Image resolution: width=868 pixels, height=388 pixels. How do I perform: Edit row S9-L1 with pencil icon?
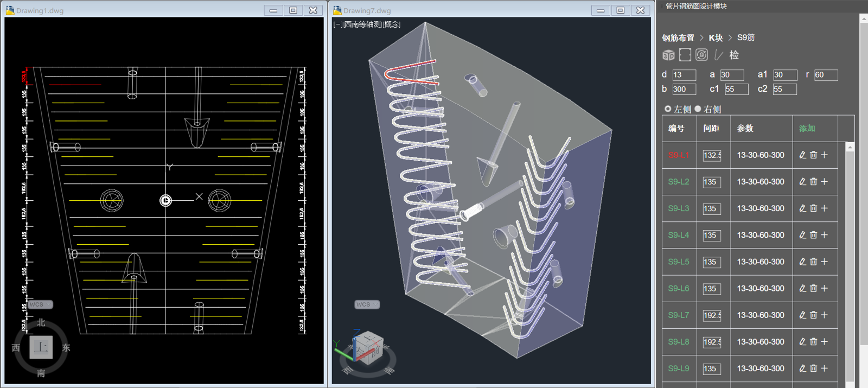[802, 155]
